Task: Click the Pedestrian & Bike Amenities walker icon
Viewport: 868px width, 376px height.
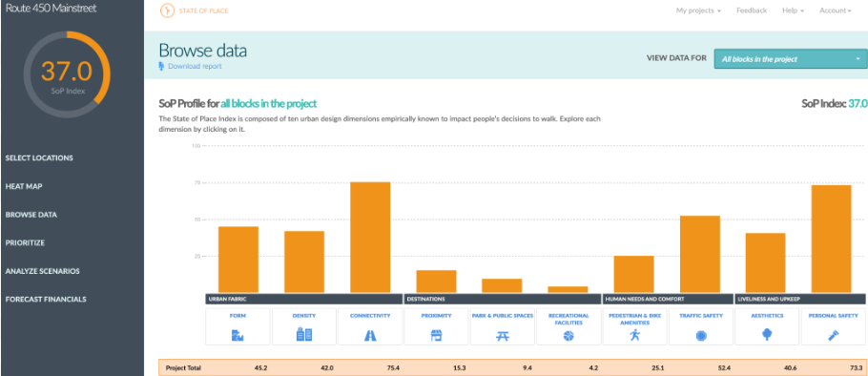Action: point(634,334)
